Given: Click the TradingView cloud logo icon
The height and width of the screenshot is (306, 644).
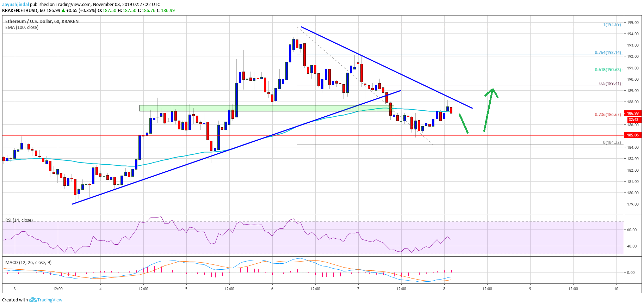Looking at the screenshot, I should point(33,300).
